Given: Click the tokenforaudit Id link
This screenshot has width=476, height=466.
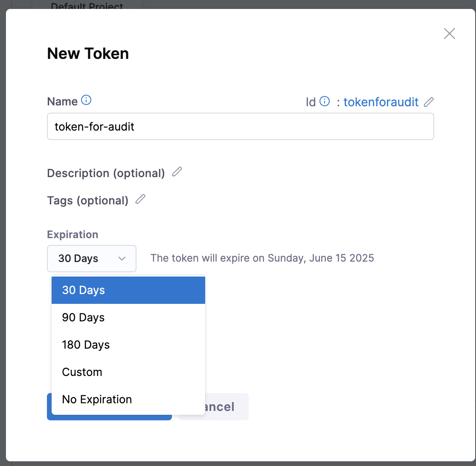Looking at the screenshot, I should (381, 102).
